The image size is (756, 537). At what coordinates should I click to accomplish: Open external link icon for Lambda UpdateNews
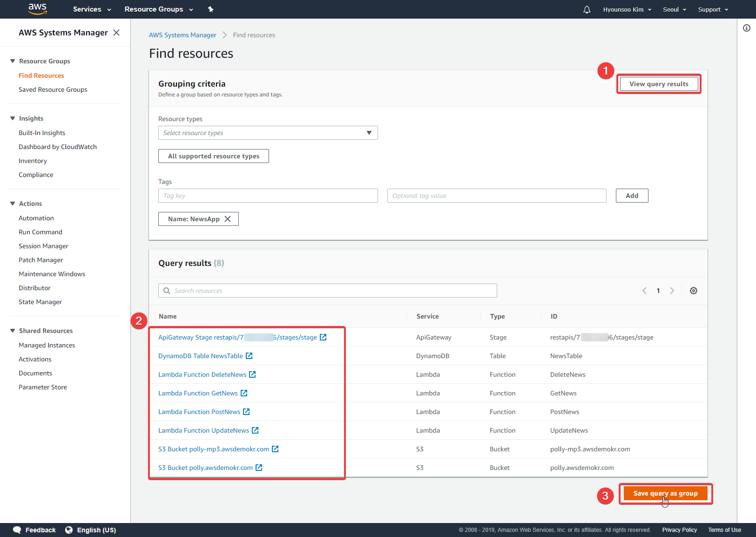click(255, 430)
